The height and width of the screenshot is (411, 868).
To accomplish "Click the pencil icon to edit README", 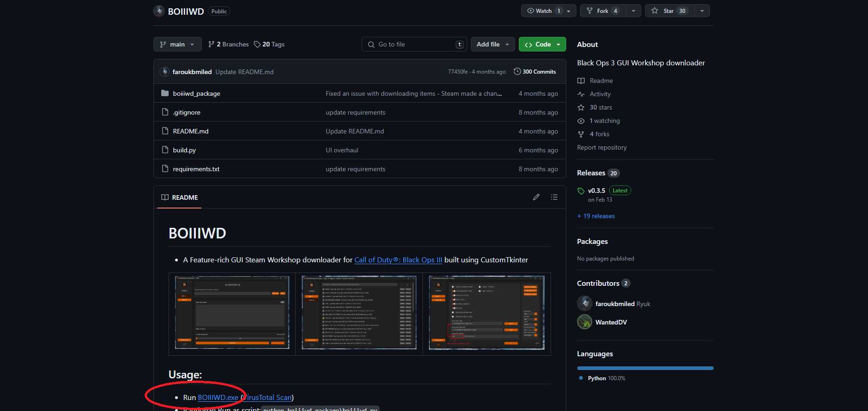I will (x=536, y=197).
